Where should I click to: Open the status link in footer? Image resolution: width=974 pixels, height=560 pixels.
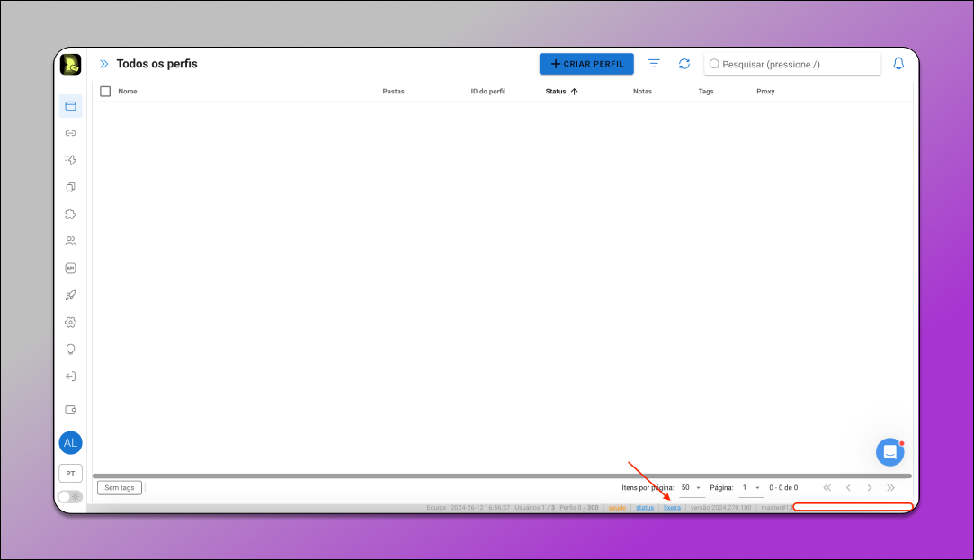click(645, 508)
